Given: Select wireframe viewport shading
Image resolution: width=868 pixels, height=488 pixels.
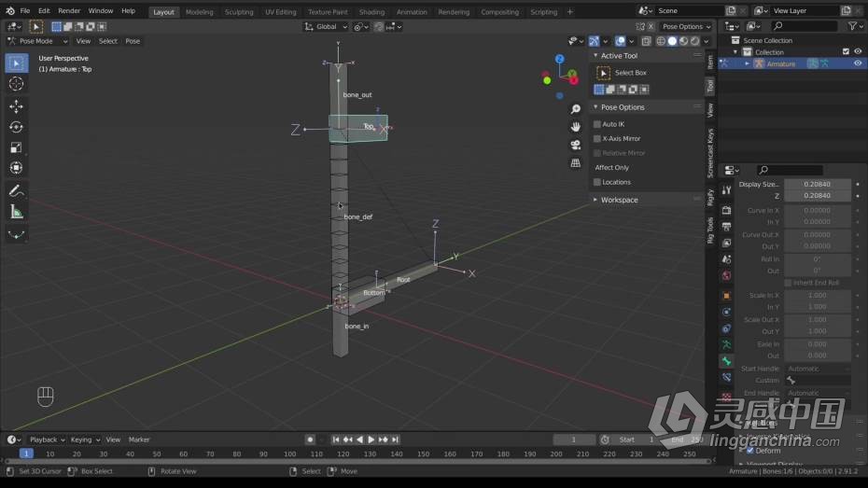Looking at the screenshot, I should coord(661,41).
